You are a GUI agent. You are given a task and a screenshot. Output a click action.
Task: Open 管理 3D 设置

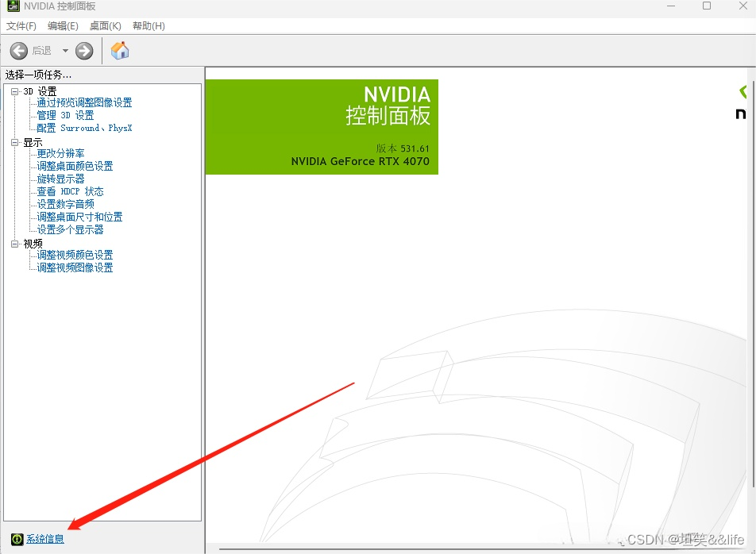(x=65, y=115)
